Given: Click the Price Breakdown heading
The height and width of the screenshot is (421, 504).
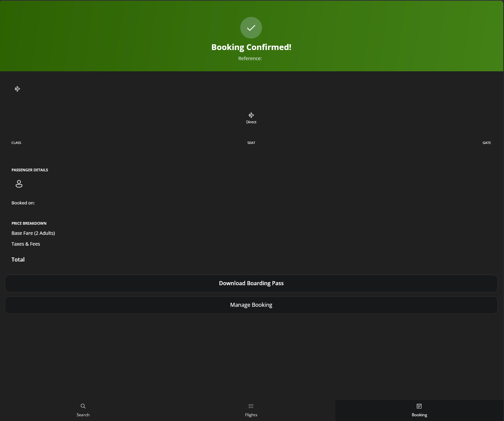Looking at the screenshot, I should (x=29, y=223).
